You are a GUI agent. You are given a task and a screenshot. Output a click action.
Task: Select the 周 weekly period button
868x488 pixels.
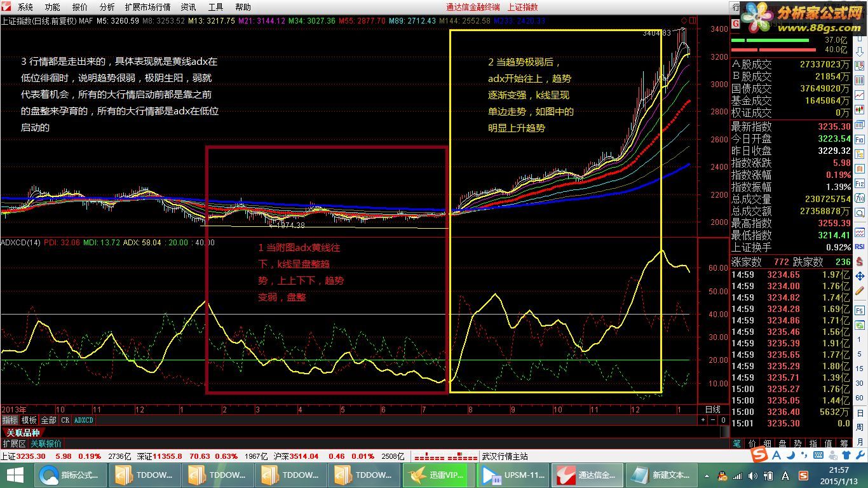point(860,428)
